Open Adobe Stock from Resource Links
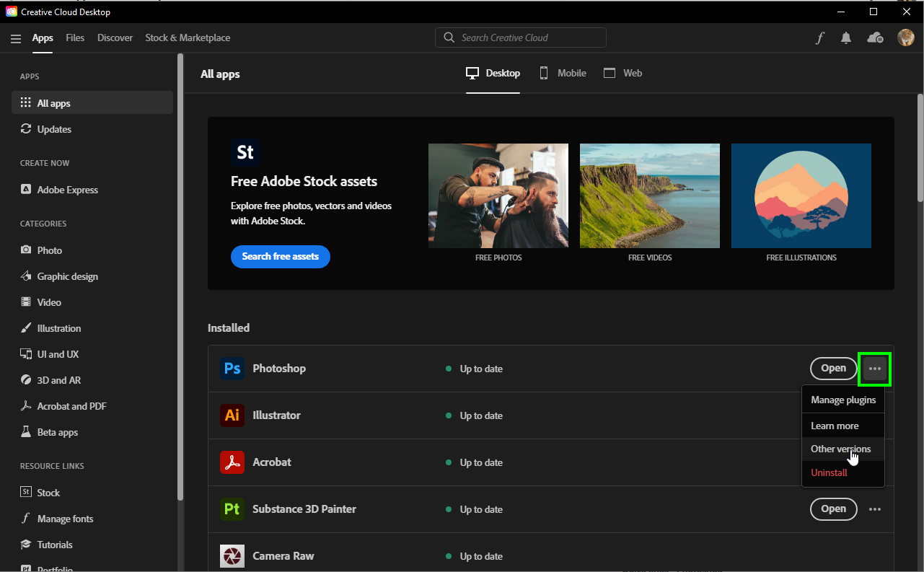 [x=48, y=492]
